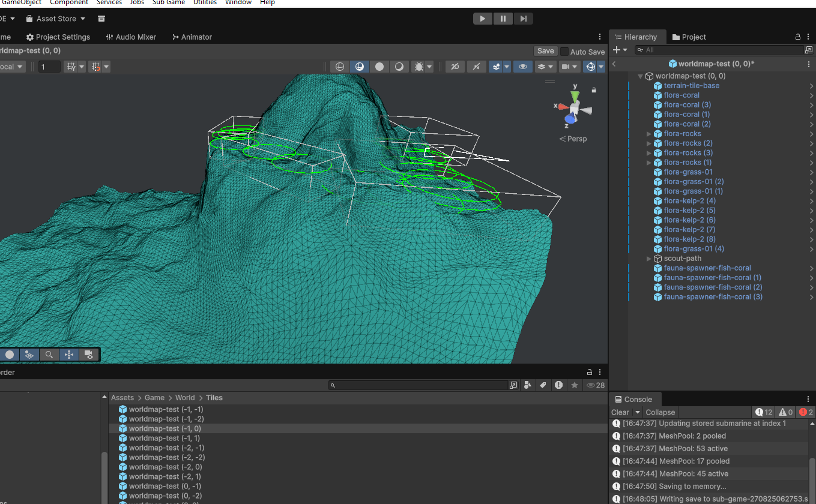The width and height of the screenshot is (816, 504).
Task: Expand the flora-rocks hierarchy item
Action: 648,133
